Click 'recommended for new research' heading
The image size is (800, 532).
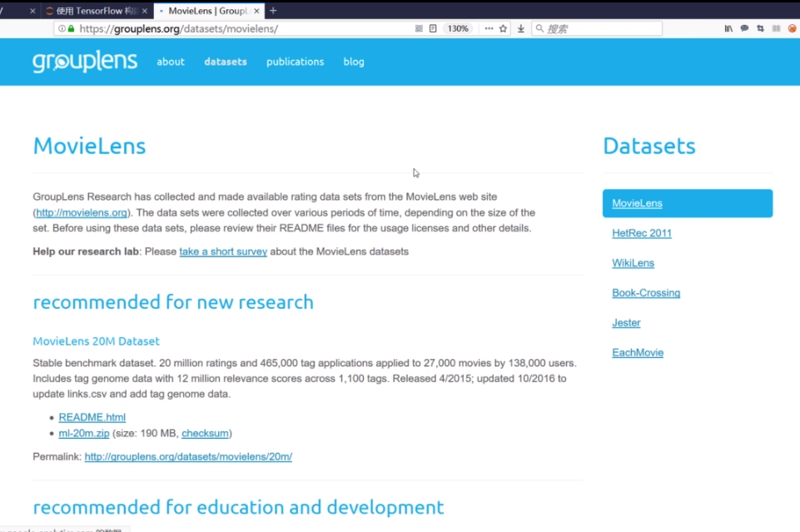coord(173,302)
